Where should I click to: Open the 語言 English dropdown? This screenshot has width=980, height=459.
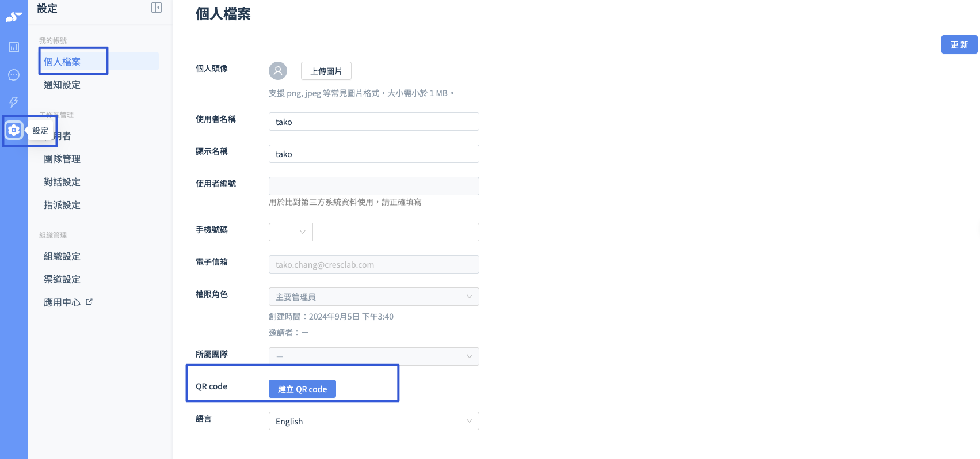coord(374,421)
